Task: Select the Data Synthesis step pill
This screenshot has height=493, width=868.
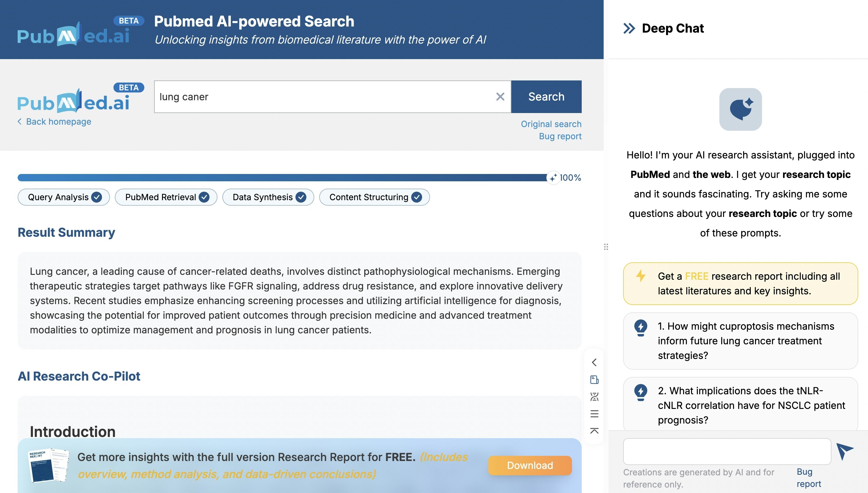Action: point(268,197)
